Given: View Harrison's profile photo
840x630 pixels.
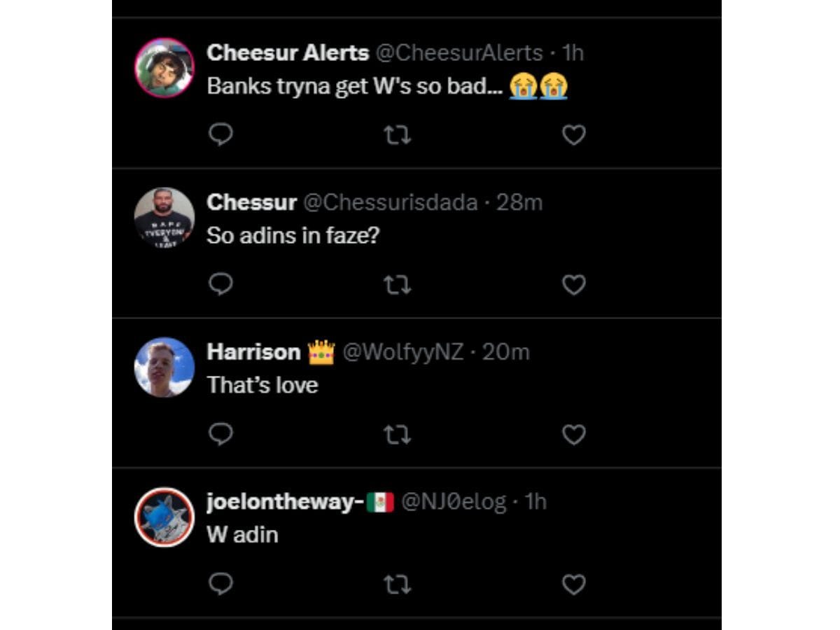Looking at the screenshot, I should tap(164, 367).
